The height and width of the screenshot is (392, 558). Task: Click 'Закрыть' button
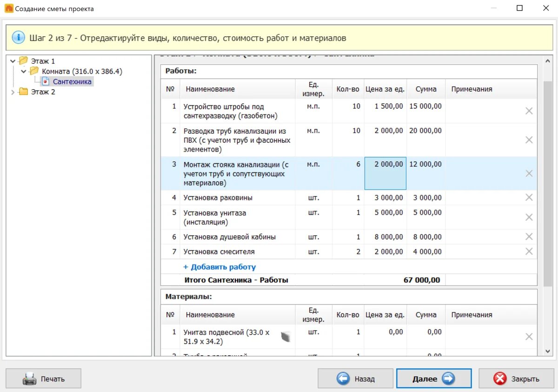(516, 379)
